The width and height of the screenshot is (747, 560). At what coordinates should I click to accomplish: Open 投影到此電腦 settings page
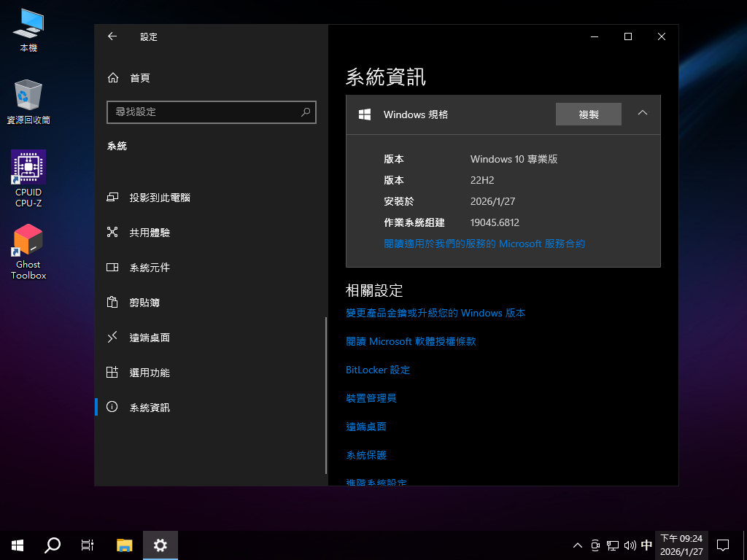160,198
